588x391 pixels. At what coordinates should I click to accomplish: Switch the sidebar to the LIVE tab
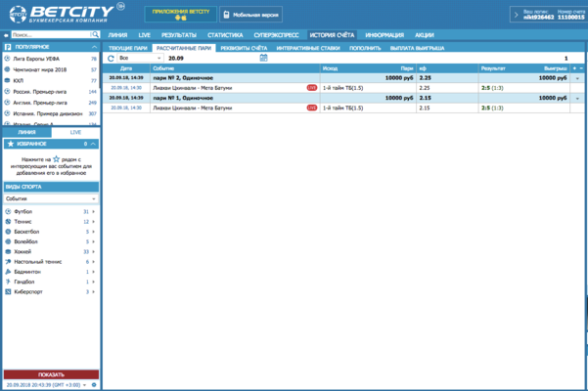point(74,131)
